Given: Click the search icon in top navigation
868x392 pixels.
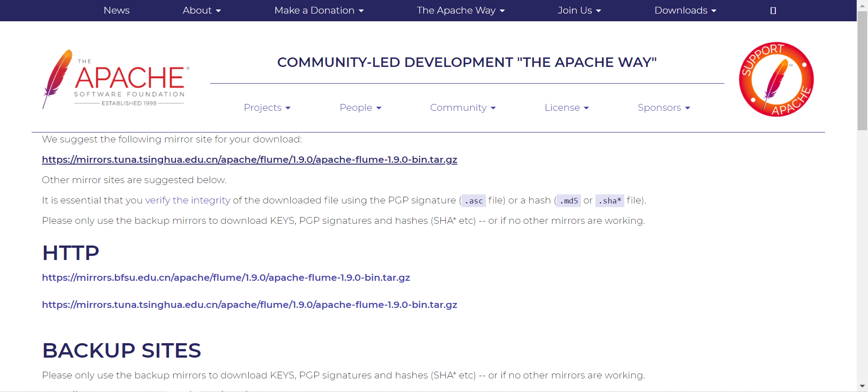Looking at the screenshot, I should (x=773, y=10).
